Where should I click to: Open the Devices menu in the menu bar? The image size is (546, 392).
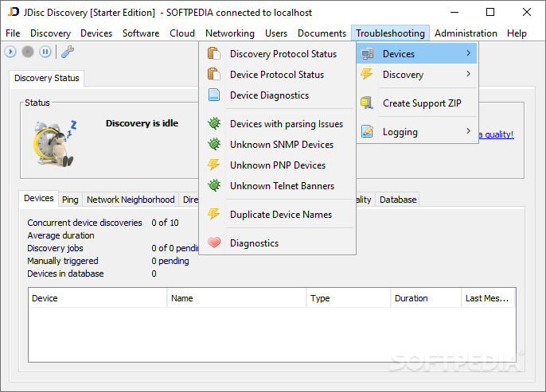(96, 33)
